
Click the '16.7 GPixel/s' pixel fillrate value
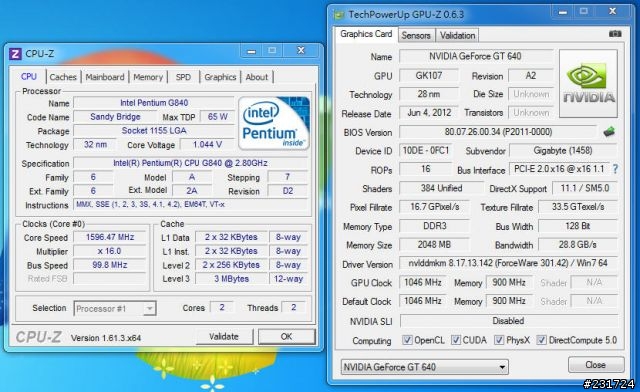(434, 207)
